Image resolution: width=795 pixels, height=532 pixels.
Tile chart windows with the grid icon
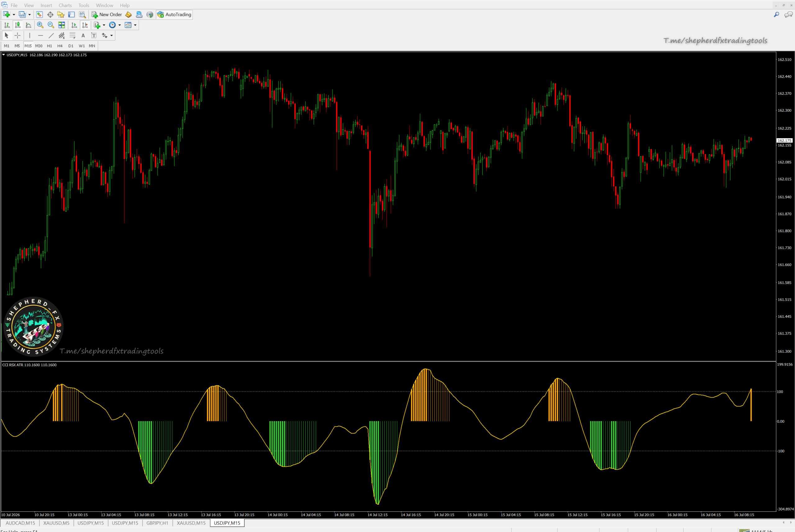62,25
